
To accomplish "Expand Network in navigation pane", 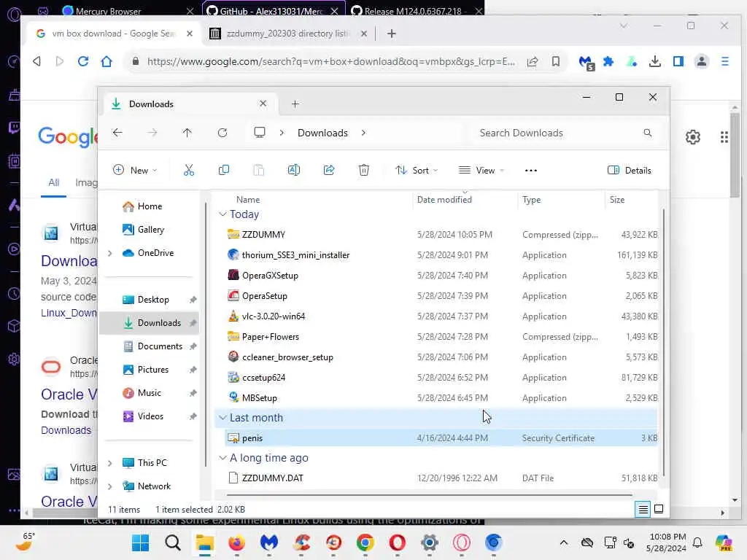I will [x=110, y=486].
